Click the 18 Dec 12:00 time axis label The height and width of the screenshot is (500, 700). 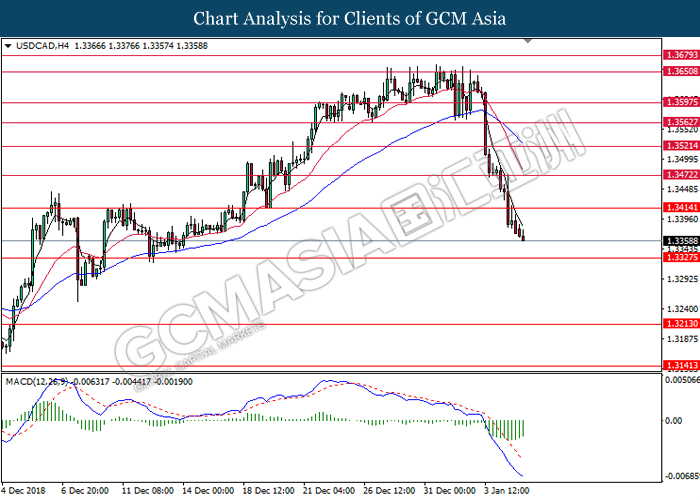click(x=268, y=491)
